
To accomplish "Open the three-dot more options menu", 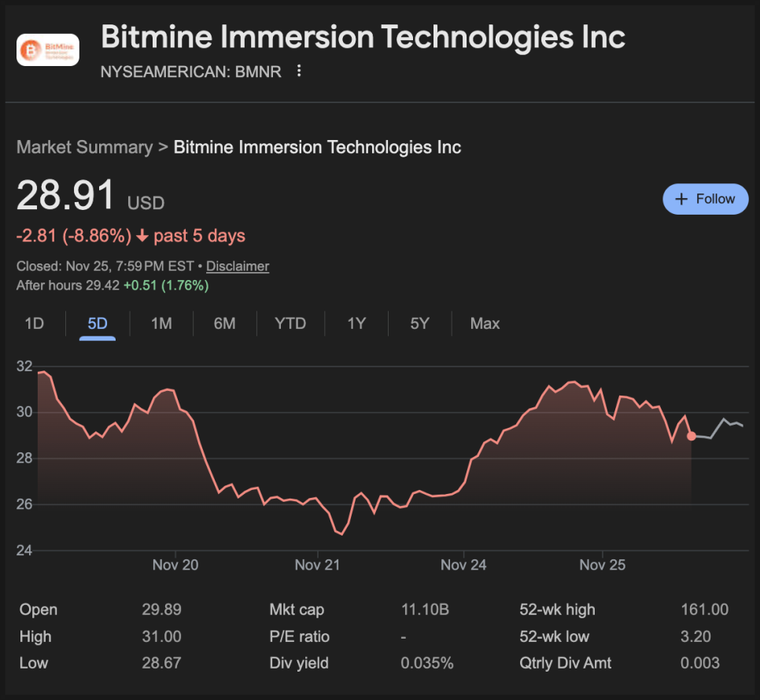I will point(299,72).
